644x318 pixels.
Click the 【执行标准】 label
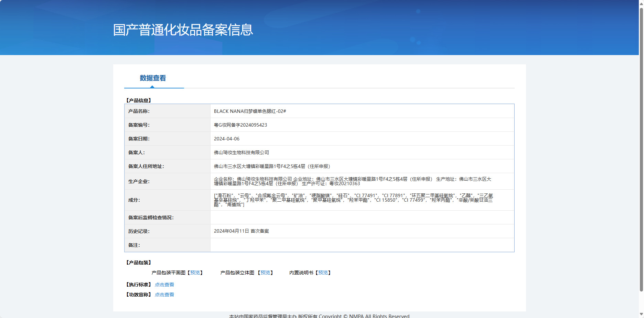pos(139,285)
